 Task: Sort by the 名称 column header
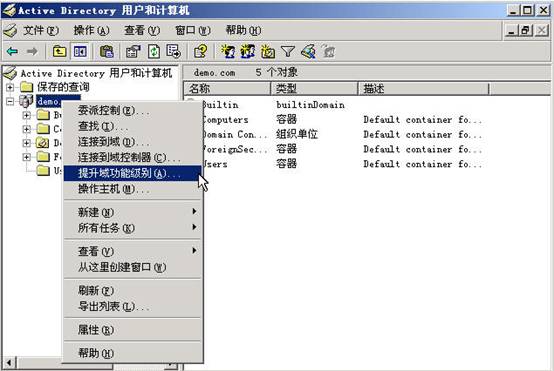(227, 88)
